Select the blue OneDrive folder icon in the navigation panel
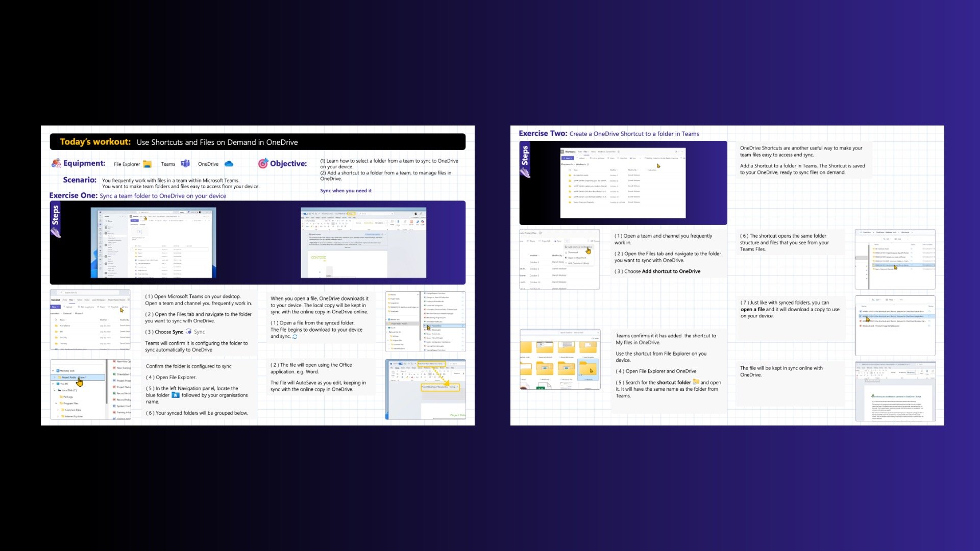 point(58,371)
